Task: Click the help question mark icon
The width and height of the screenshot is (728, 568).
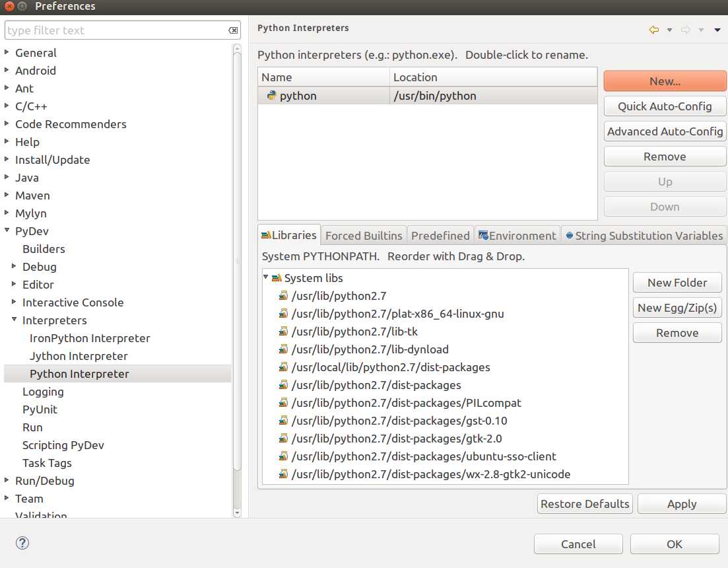Action: pos(22,543)
